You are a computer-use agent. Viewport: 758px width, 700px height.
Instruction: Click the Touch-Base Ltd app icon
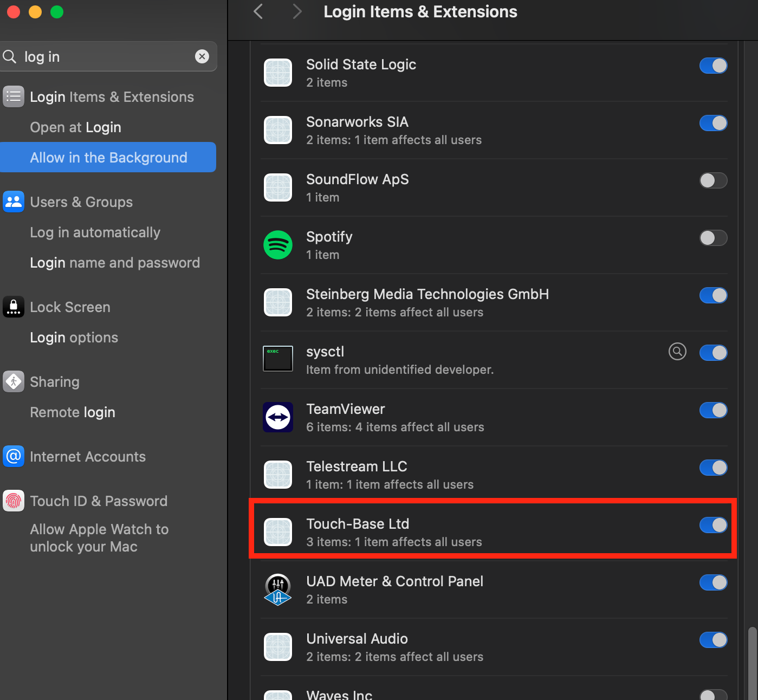(x=278, y=532)
